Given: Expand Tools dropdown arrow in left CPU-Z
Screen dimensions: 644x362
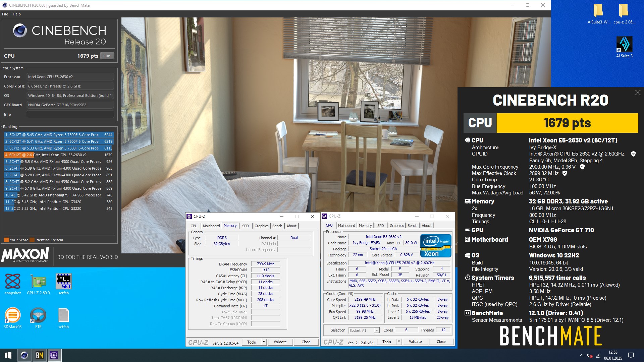Looking at the screenshot, I should [x=264, y=342].
